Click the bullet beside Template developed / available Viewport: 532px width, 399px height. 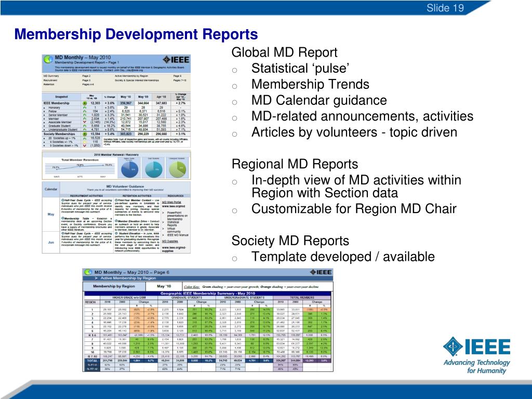234,259
